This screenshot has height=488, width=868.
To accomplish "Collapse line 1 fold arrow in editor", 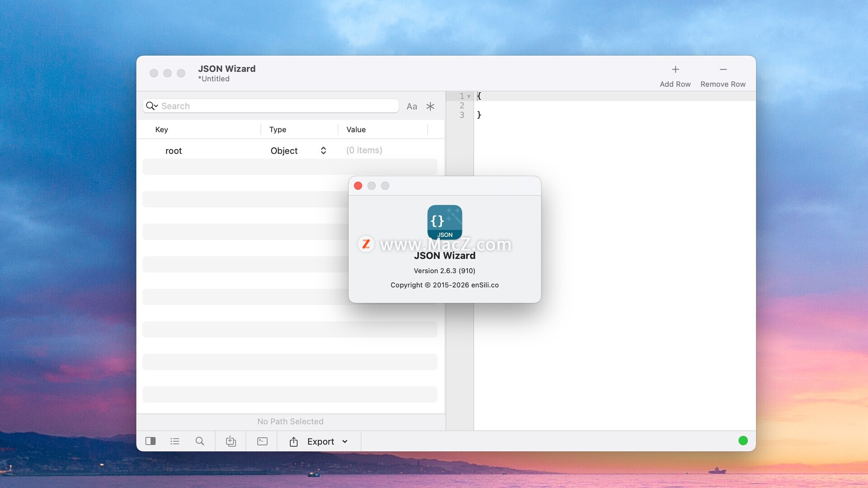I will click(x=469, y=96).
